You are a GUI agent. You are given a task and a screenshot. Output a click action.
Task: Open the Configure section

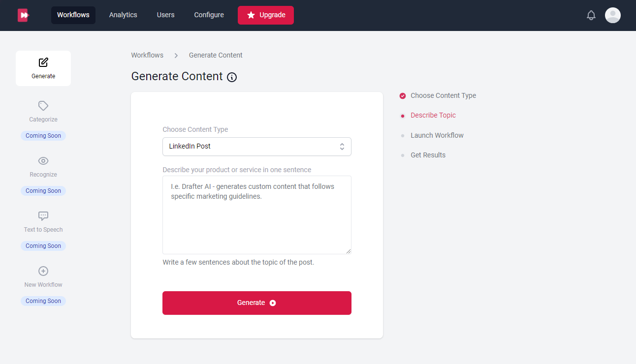(x=209, y=15)
